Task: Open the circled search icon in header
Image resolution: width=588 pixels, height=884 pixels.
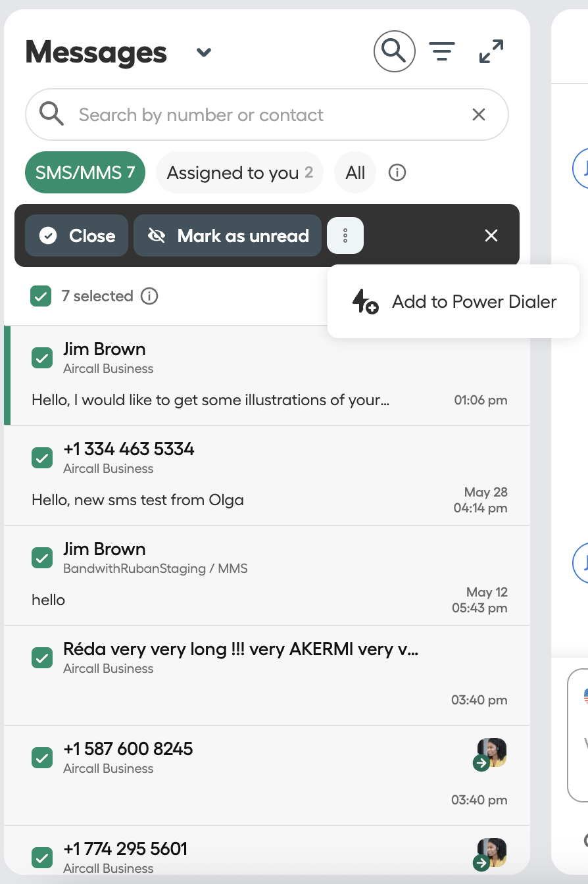Action: pos(395,51)
